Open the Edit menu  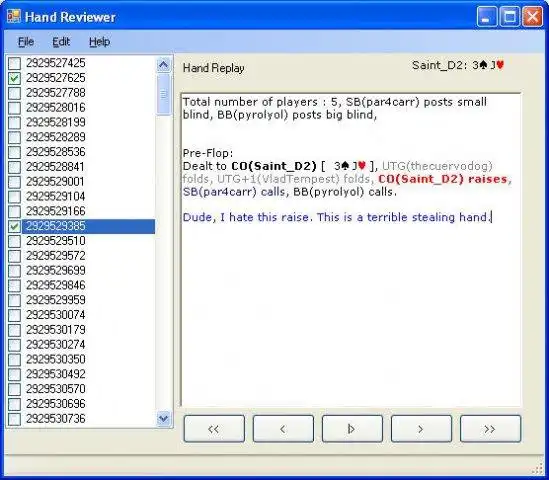[61, 42]
